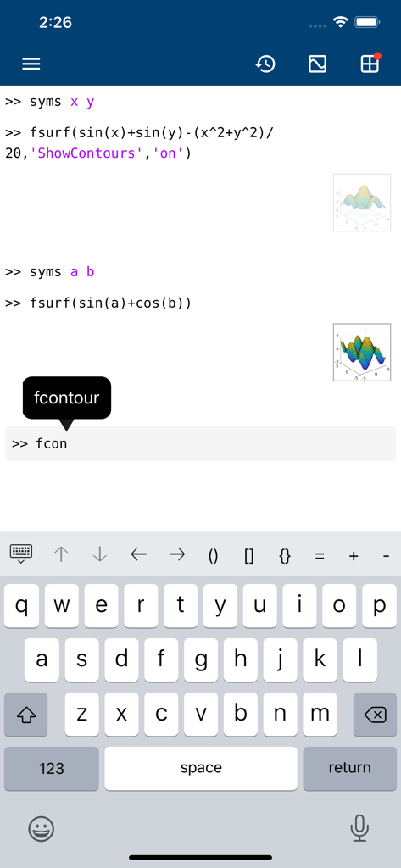The height and width of the screenshot is (868, 401).
Task: Tap the space bar
Action: tap(200, 768)
